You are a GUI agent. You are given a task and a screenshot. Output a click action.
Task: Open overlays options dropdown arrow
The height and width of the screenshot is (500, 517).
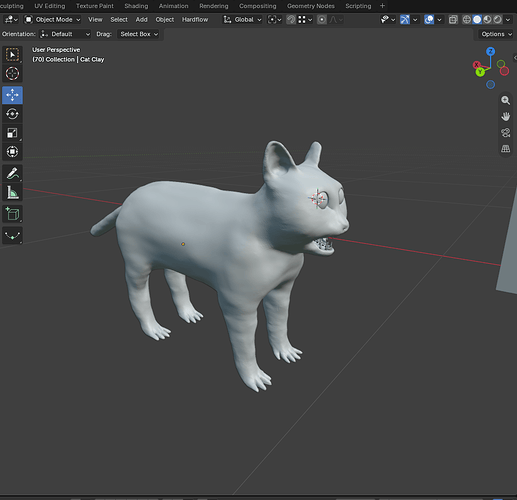tap(439, 20)
